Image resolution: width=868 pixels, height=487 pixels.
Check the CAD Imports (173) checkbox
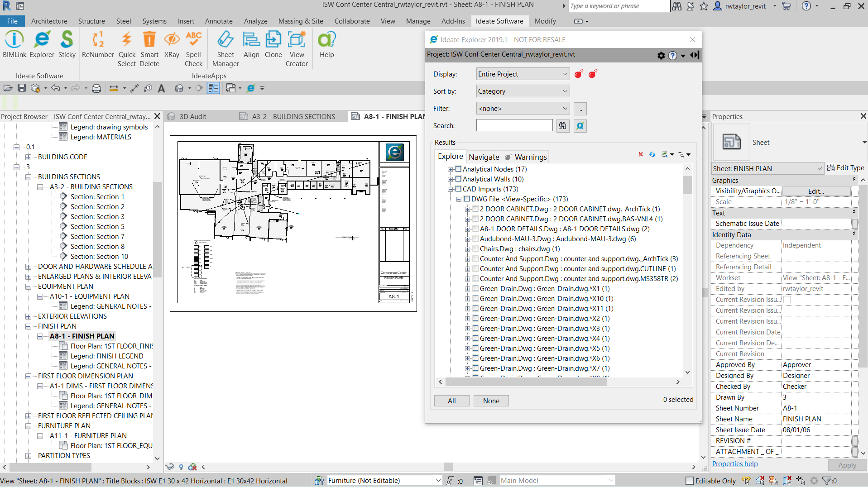[458, 189]
